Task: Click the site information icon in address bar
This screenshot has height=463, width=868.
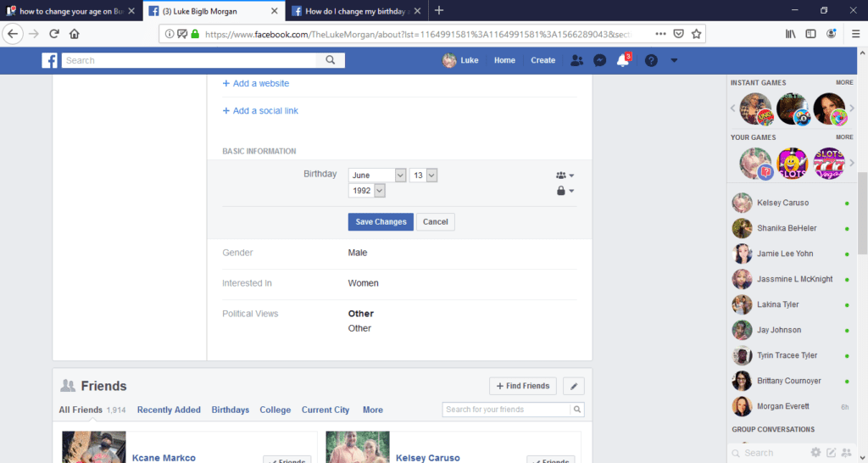Action: 170,34
